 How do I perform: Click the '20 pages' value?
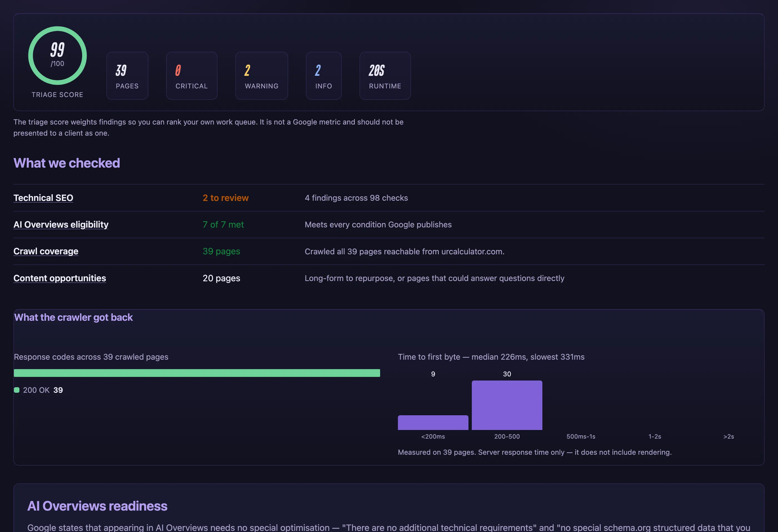(x=221, y=278)
